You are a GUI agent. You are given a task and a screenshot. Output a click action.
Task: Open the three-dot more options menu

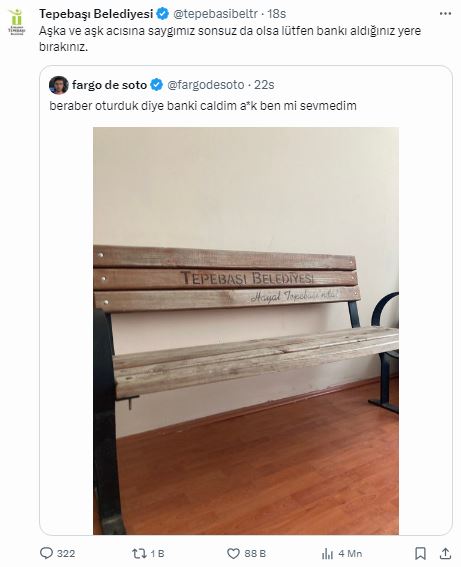pos(445,14)
